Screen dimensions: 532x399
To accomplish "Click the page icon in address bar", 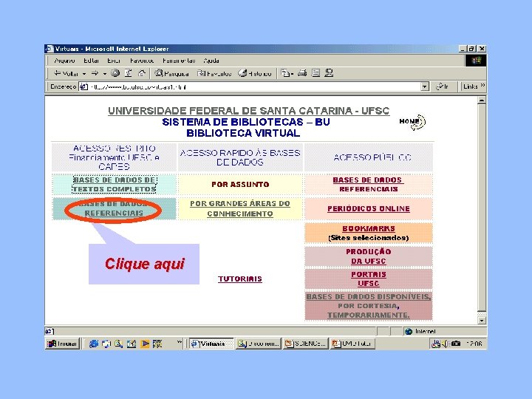I will 83,87.
